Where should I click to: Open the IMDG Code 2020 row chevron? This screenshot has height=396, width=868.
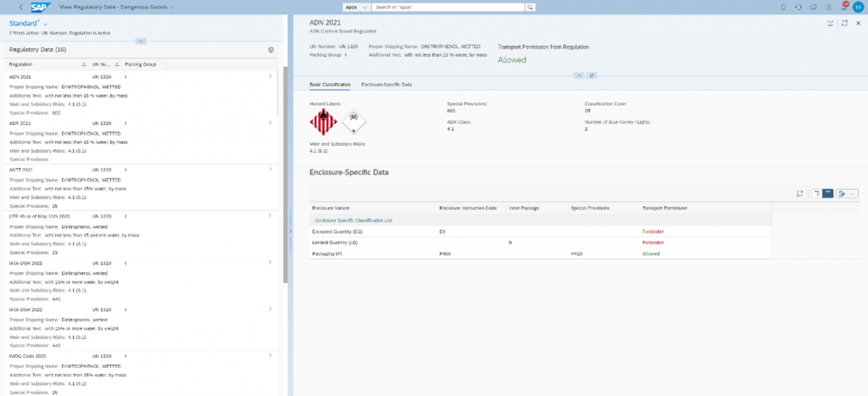tap(270, 355)
